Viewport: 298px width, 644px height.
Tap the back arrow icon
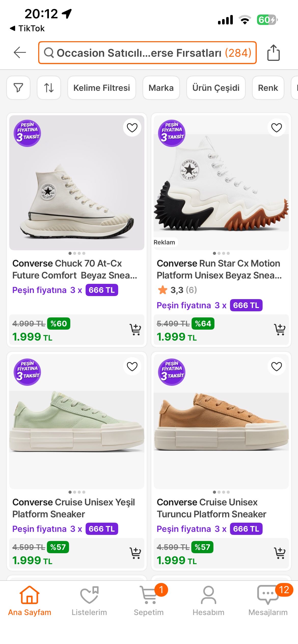20,53
